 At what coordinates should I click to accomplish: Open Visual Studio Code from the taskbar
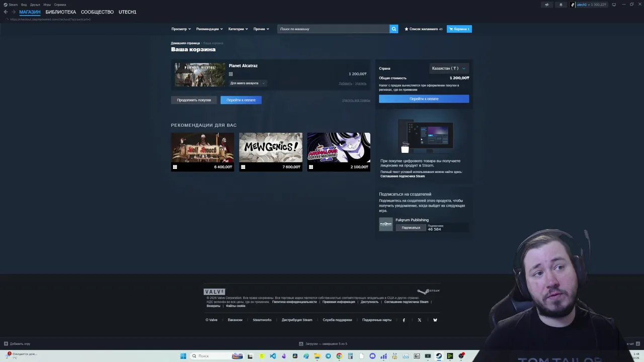pos(273,356)
